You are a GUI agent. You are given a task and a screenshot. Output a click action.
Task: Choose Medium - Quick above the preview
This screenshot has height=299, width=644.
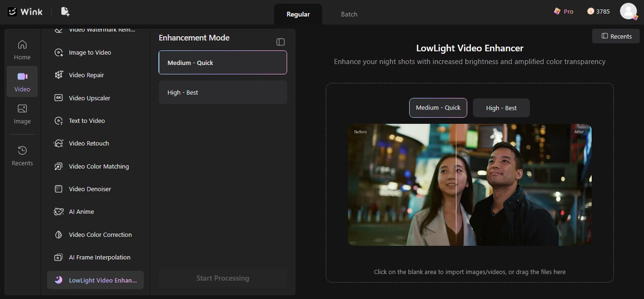(438, 108)
